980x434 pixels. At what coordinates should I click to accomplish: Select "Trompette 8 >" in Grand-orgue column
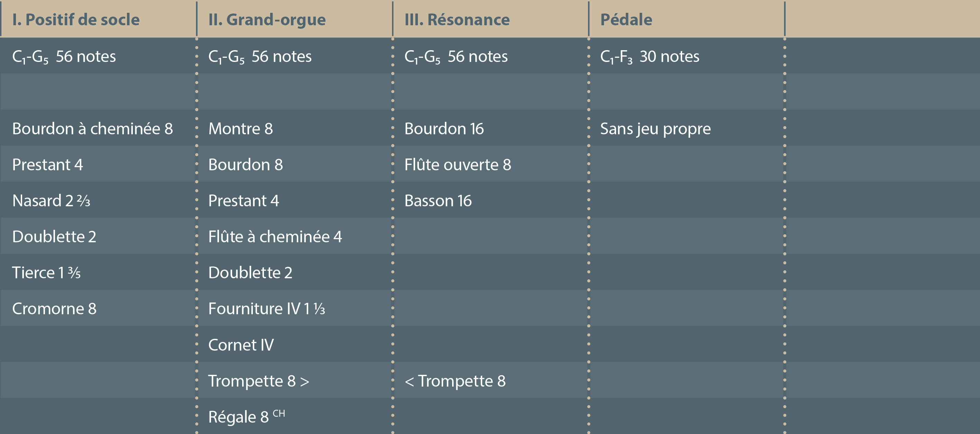pyautogui.click(x=258, y=381)
